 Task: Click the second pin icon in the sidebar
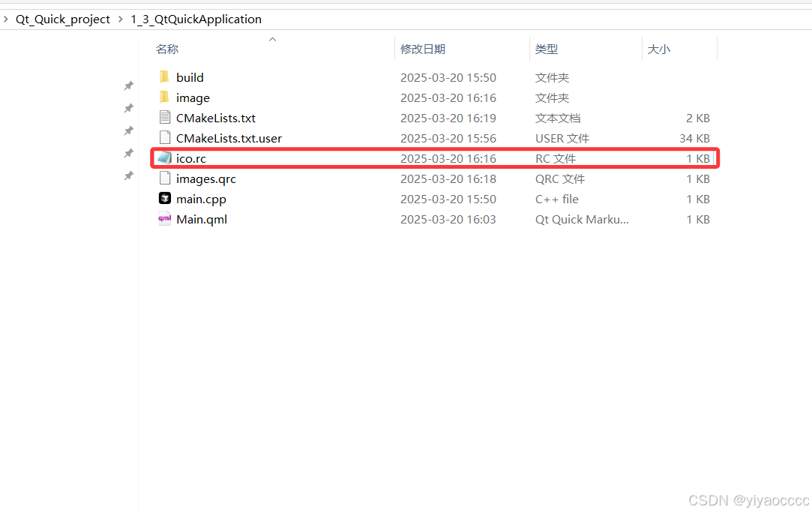128,108
